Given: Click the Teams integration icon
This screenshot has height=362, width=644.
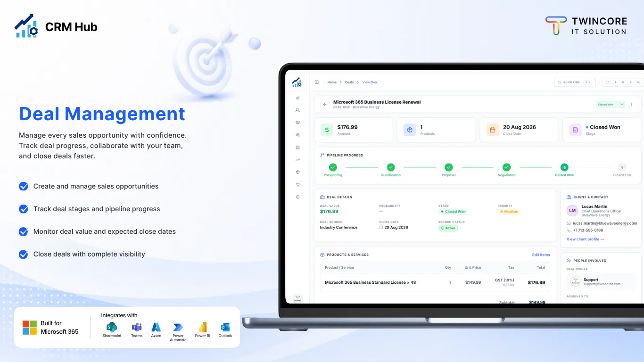Looking at the screenshot, I should tap(137, 327).
